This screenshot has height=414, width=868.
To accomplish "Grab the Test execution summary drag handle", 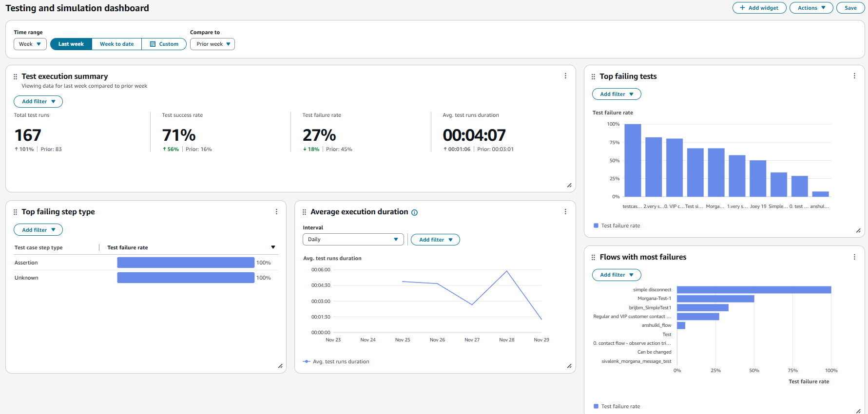I will pyautogui.click(x=15, y=76).
